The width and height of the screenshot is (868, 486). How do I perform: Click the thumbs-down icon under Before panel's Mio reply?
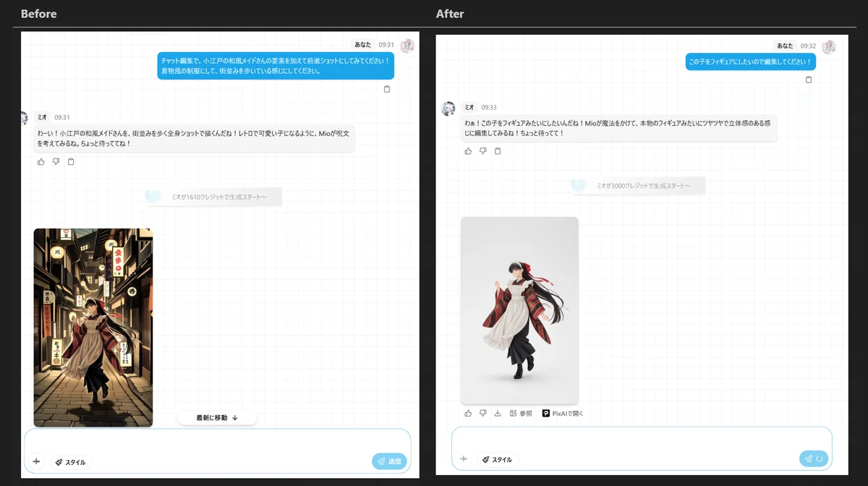(56, 162)
